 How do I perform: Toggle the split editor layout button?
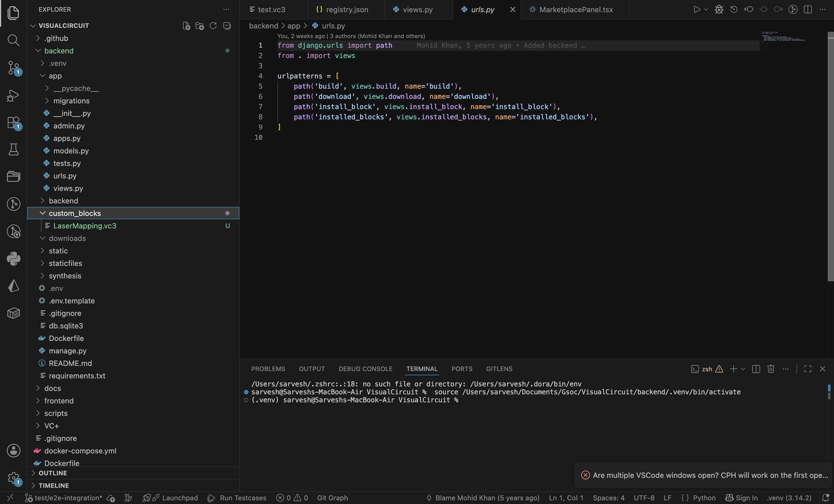(x=808, y=9)
